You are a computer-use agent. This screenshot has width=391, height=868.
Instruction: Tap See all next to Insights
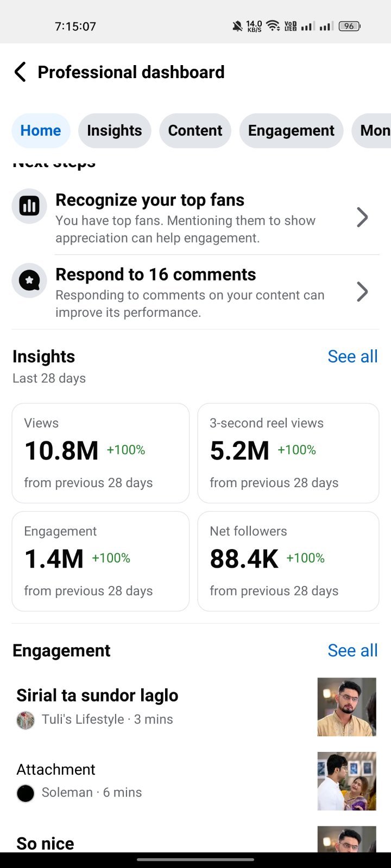pos(352,356)
